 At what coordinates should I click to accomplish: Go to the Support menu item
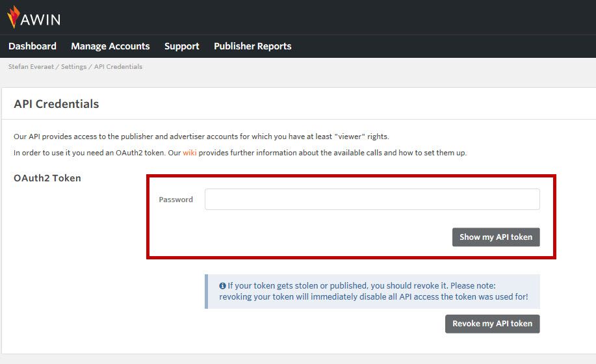pos(182,46)
